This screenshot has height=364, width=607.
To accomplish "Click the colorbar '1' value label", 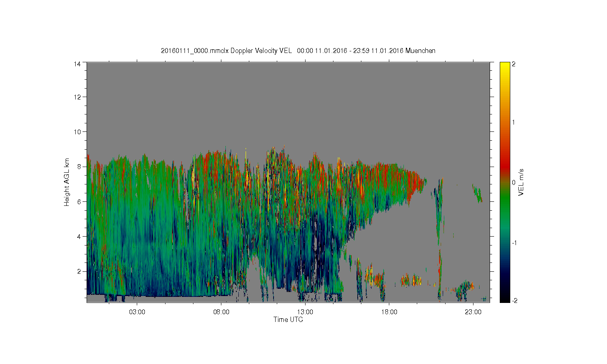I will tap(514, 123).
